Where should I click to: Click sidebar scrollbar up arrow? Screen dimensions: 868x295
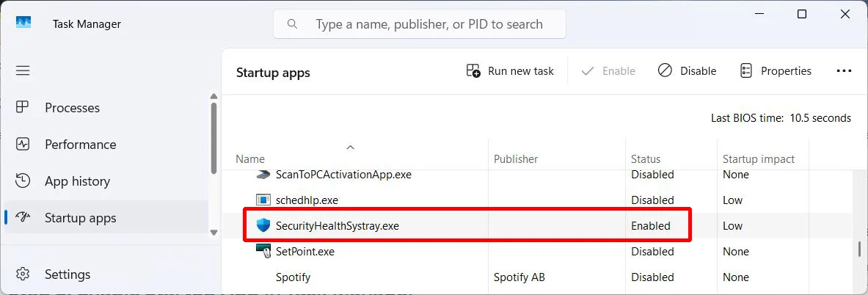[x=214, y=96]
